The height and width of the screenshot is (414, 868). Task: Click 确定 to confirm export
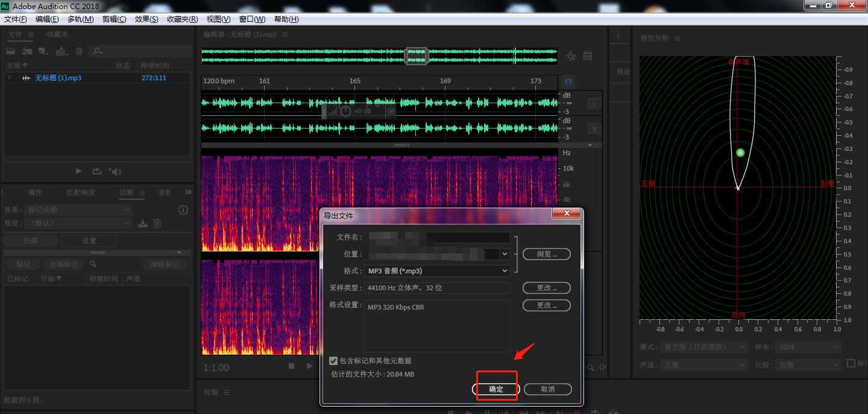point(496,389)
